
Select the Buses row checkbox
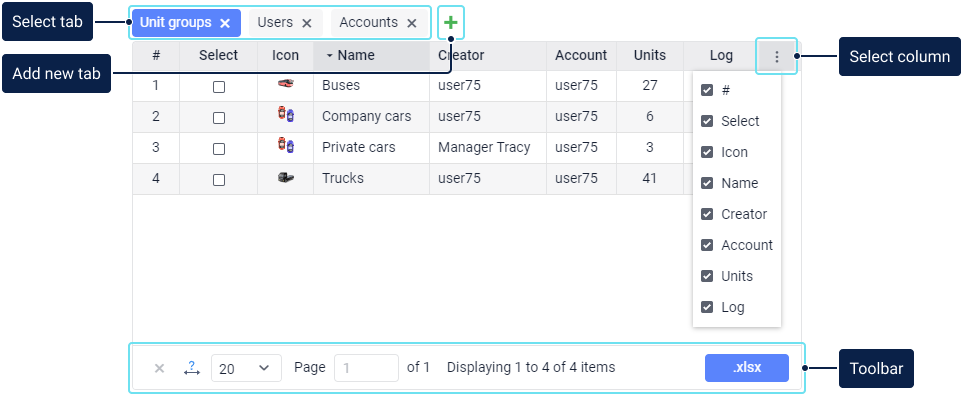pos(219,87)
